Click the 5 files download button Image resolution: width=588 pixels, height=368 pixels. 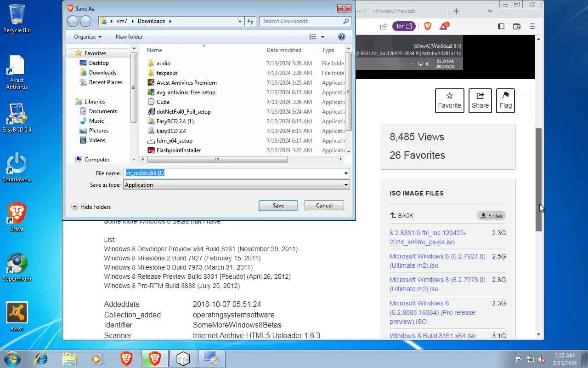click(x=492, y=216)
